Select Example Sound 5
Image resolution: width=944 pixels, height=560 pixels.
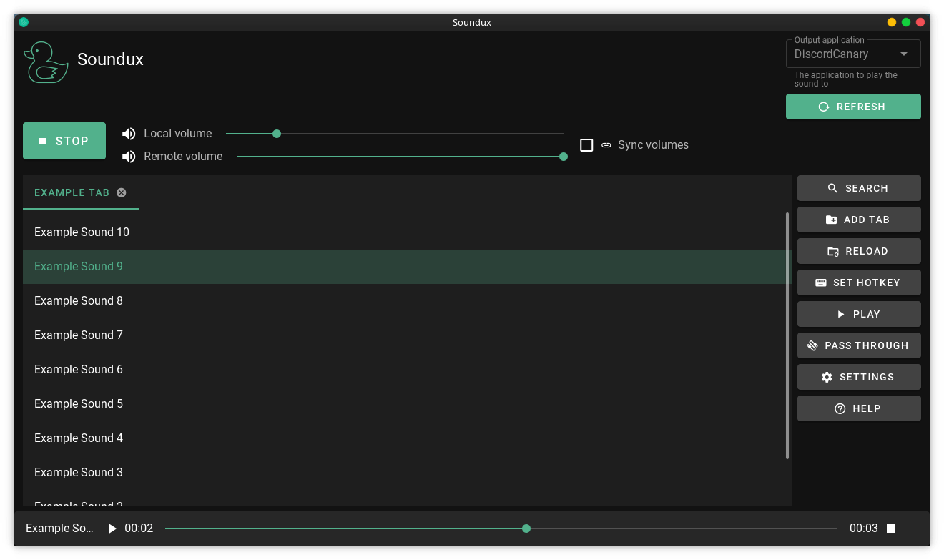tap(407, 404)
